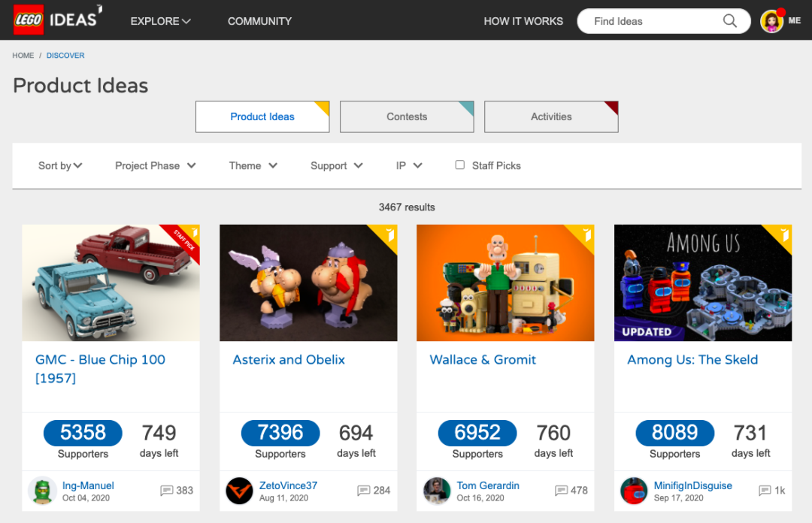Viewport: 812px width, 523px height.
Task: Click the 'Oct 04, 2020' date
Action: tap(86, 497)
